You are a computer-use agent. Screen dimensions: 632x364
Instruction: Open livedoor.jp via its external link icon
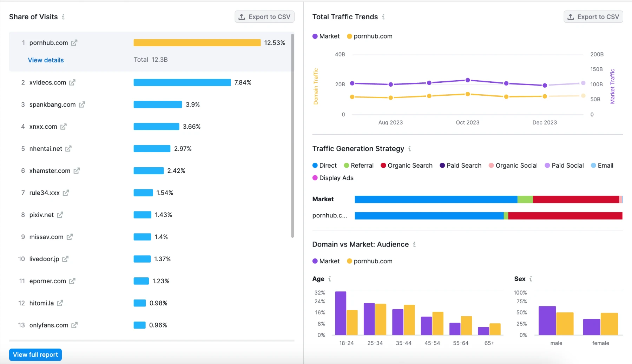pos(65,259)
